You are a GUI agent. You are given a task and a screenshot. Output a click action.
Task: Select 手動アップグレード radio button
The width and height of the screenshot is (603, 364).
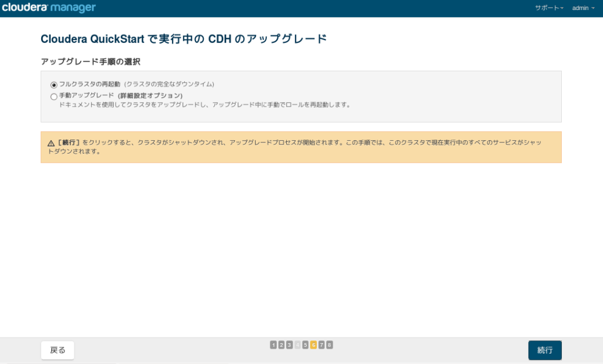(54, 97)
